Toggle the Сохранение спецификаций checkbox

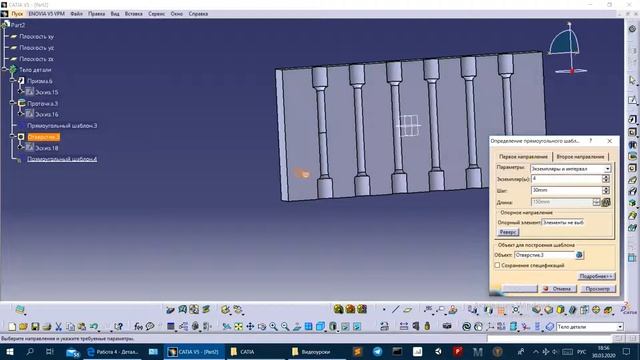pos(497,265)
